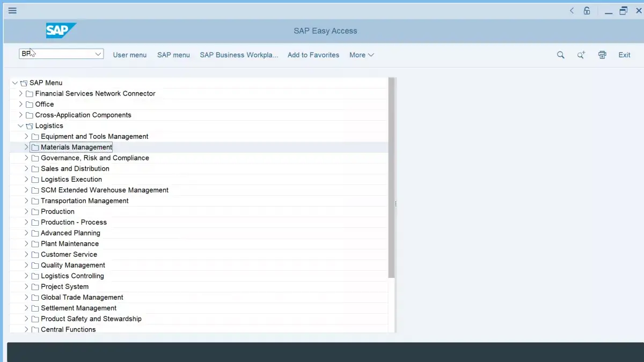Expand Equipment and Tools Management

[27, 136]
